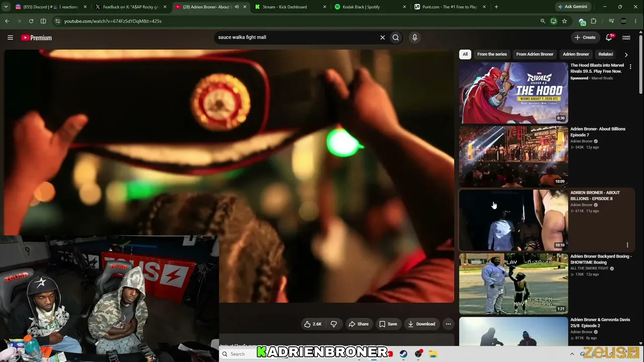Click the browser address bar URL
This screenshot has height=362, width=644.
coord(113,21)
